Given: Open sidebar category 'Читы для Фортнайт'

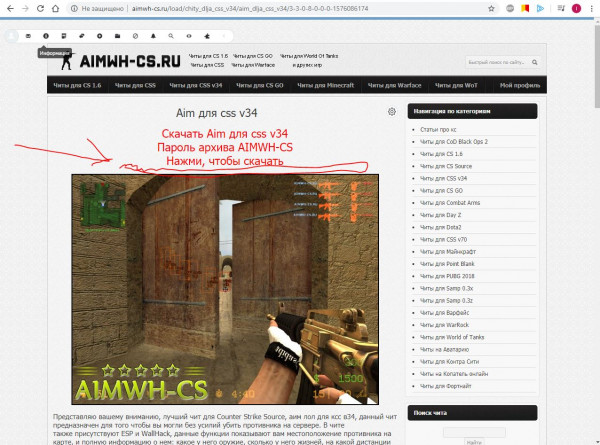Looking at the screenshot, I should coord(446,386).
